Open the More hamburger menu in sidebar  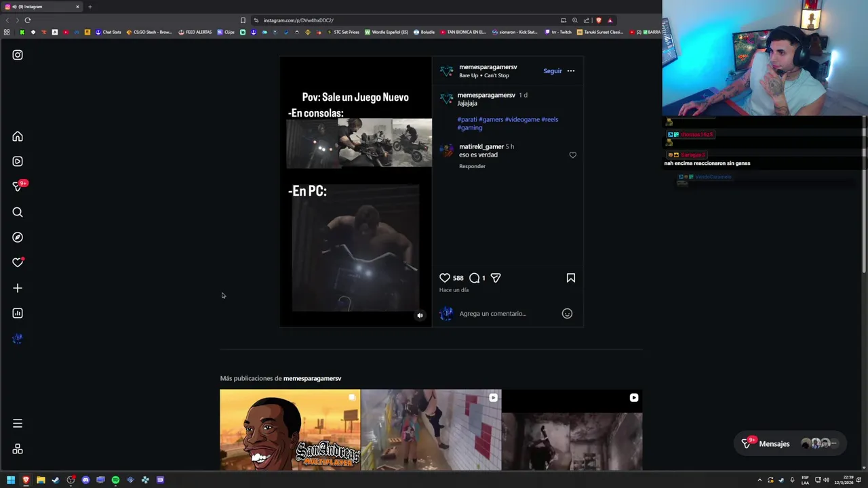click(18, 424)
